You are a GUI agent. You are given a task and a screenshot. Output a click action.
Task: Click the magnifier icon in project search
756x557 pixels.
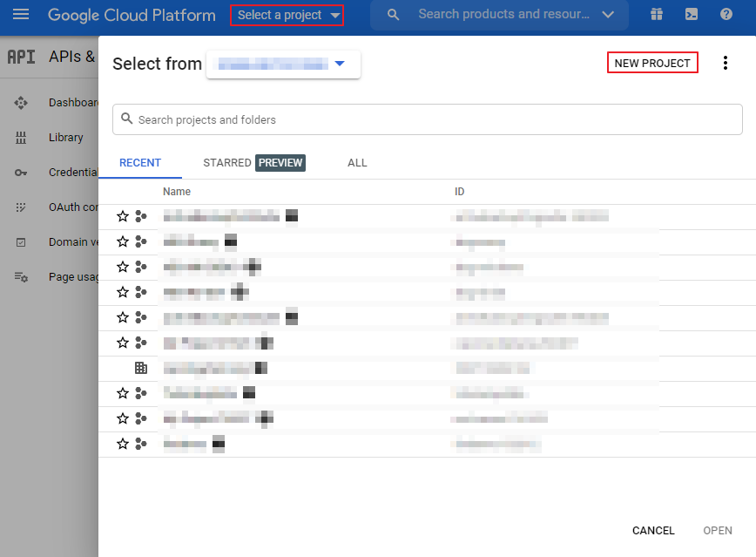pyautogui.click(x=127, y=119)
